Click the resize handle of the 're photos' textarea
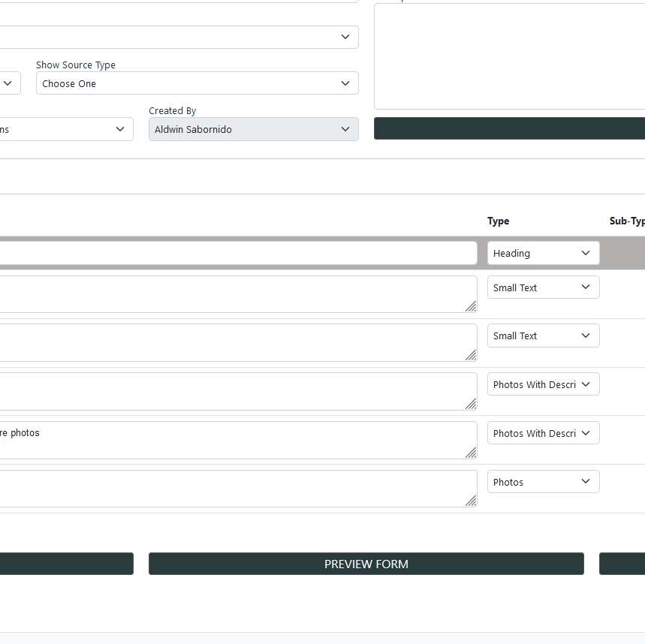This screenshot has height=644, width=645. [471, 453]
